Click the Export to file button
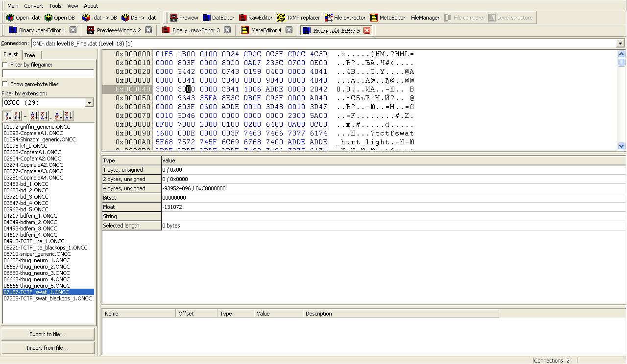627x364 pixels. point(48,334)
